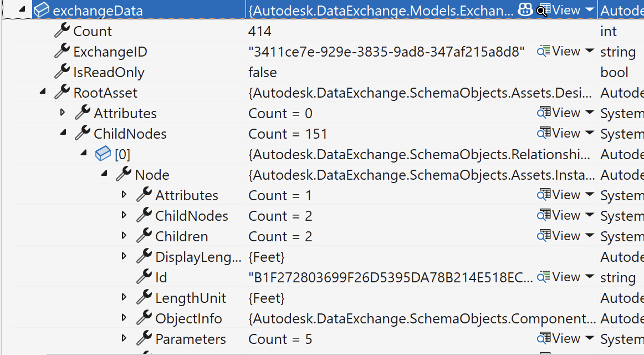644x355 pixels.
Task: Collapse the RootAsset node
Action: (43, 91)
